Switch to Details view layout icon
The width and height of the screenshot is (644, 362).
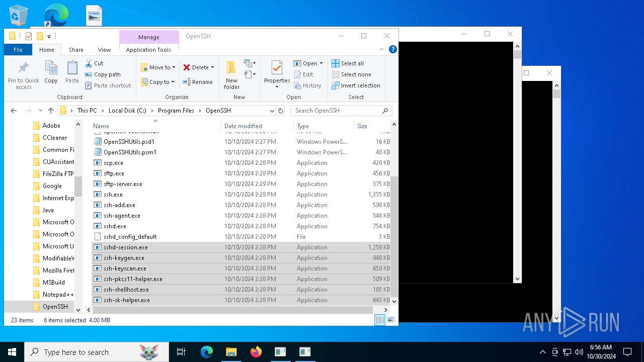click(380, 320)
